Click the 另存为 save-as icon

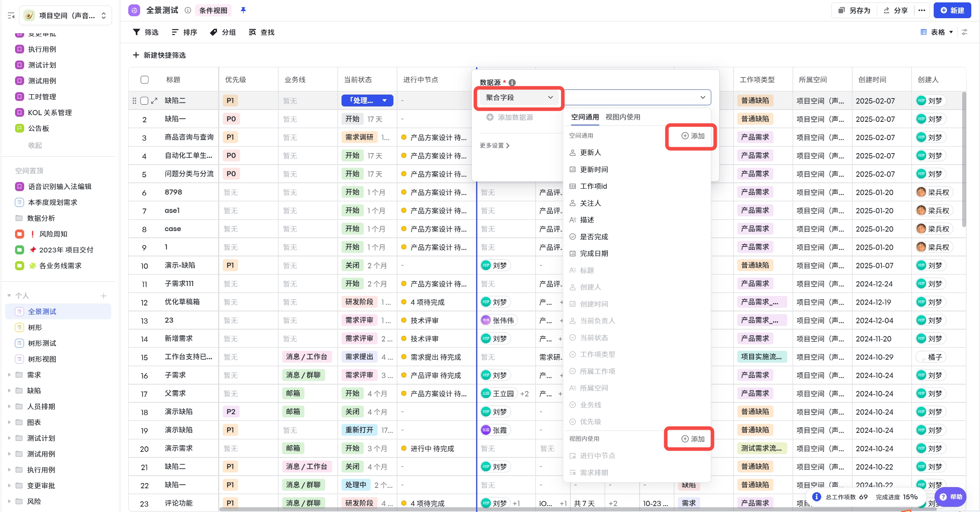pos(841,10)
